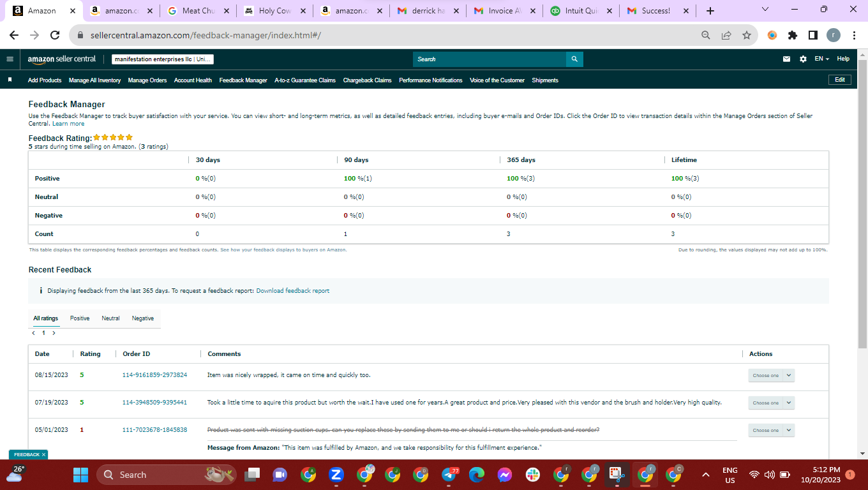Click the FEEDBACK tab at bottom left
This screenshot has height=490, width=868.
27,454
